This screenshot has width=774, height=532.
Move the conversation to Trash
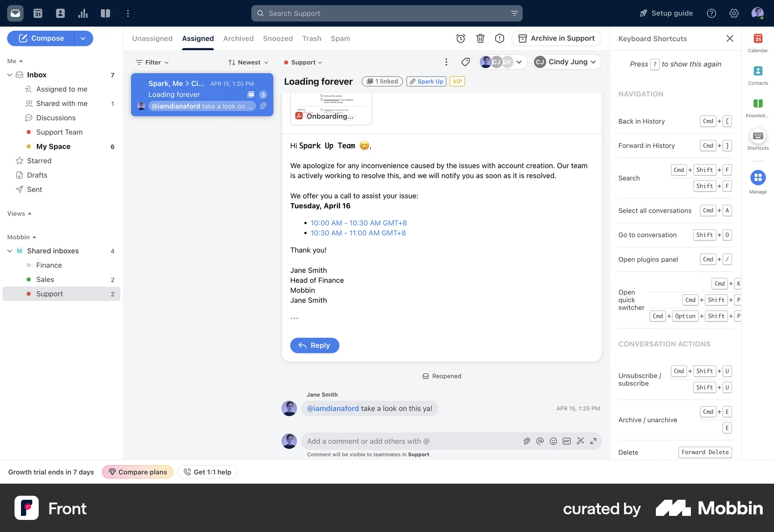tap(480, 38)
